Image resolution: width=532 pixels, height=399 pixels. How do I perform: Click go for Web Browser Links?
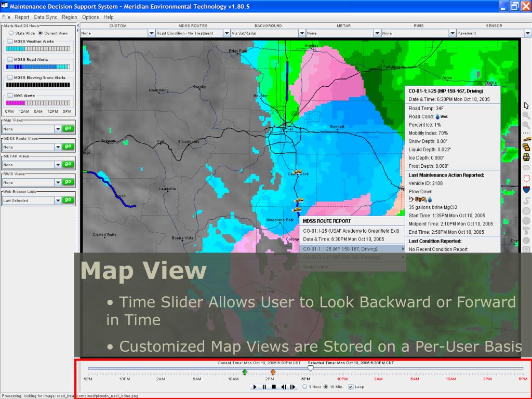coord(68,200)
